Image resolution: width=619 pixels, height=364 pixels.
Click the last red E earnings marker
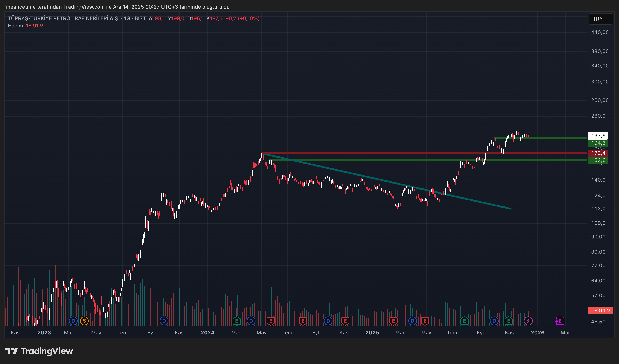point(425,321)
